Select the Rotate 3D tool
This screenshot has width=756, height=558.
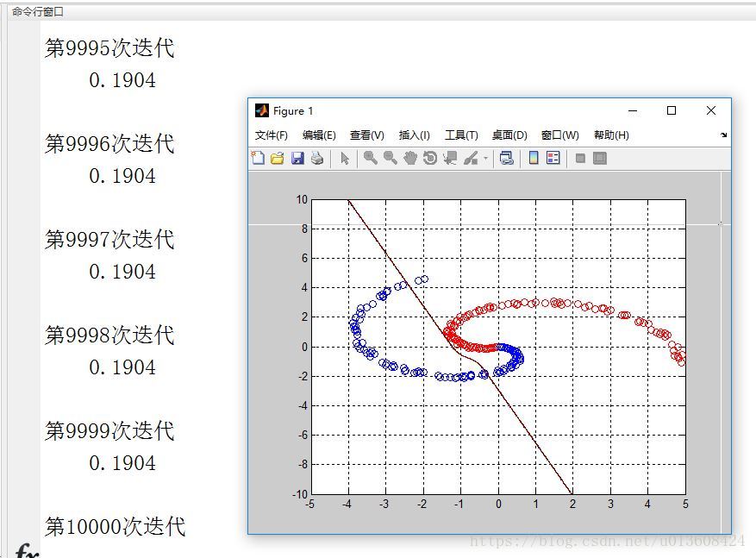point(430,158)
